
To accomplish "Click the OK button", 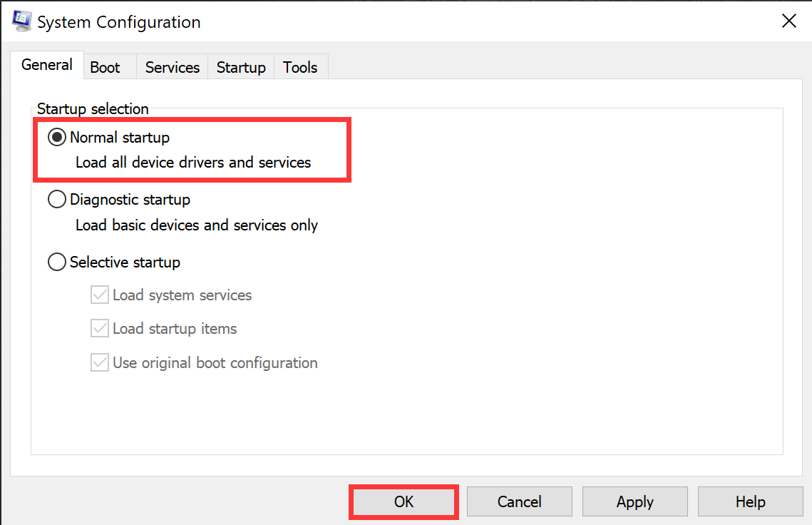I will 404,501.
